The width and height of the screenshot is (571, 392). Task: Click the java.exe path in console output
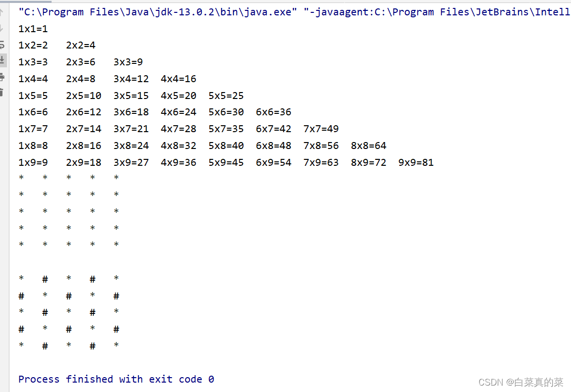(148, 11)
